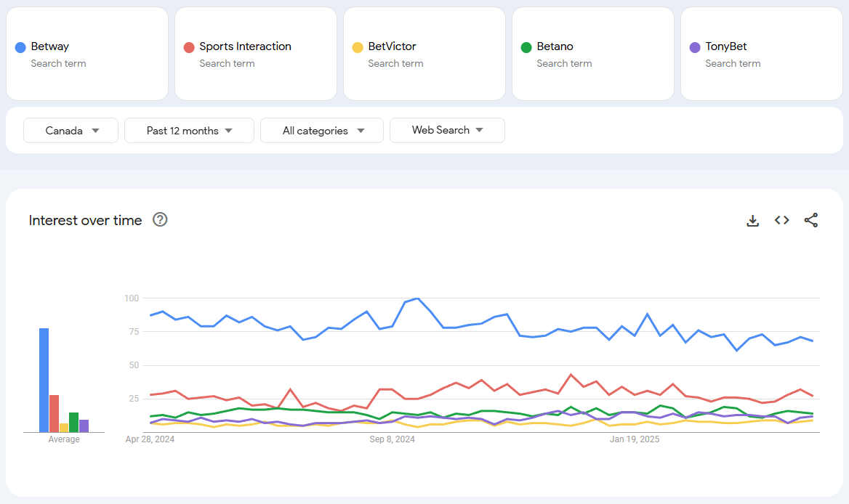Open the Canada region dropdown
The width and height of the screenshot is (849, 504).
click(71, 130)
